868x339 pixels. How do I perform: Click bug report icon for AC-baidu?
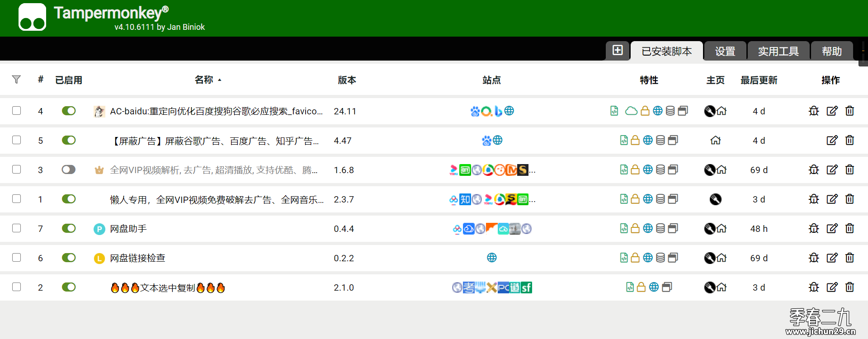tap(814, 111)
